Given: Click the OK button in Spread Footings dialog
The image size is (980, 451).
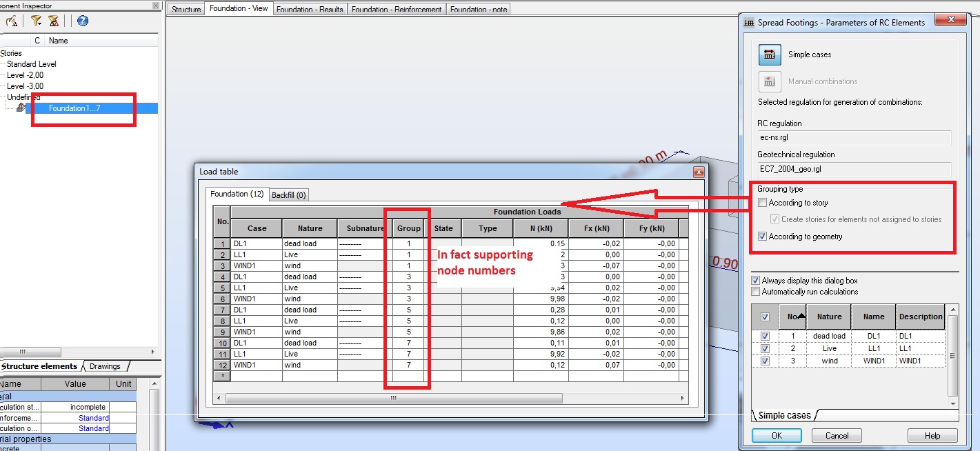Looking at the screenshot, I should coord(778,435).
